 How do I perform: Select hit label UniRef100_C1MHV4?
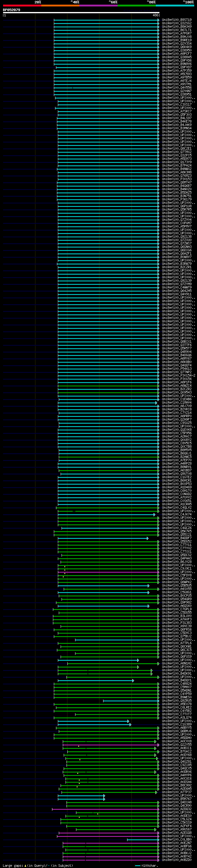point(177,403)
